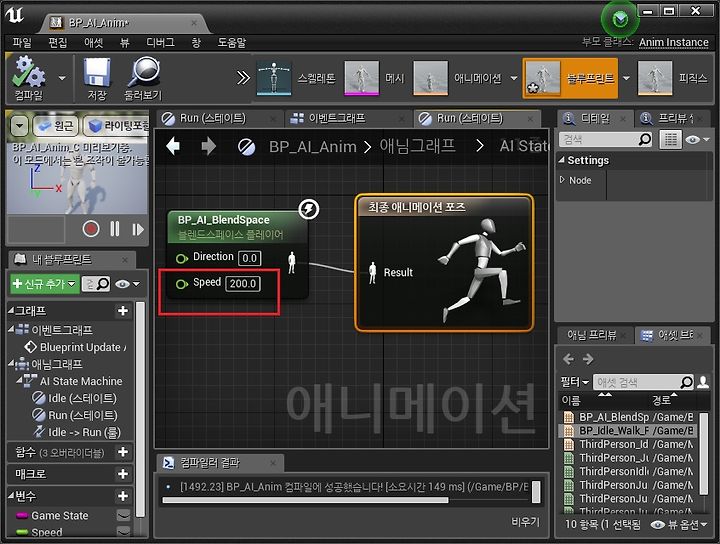Select Idle -> Run rule in tree
The image size is (720, 544).
tap(76, 432)
